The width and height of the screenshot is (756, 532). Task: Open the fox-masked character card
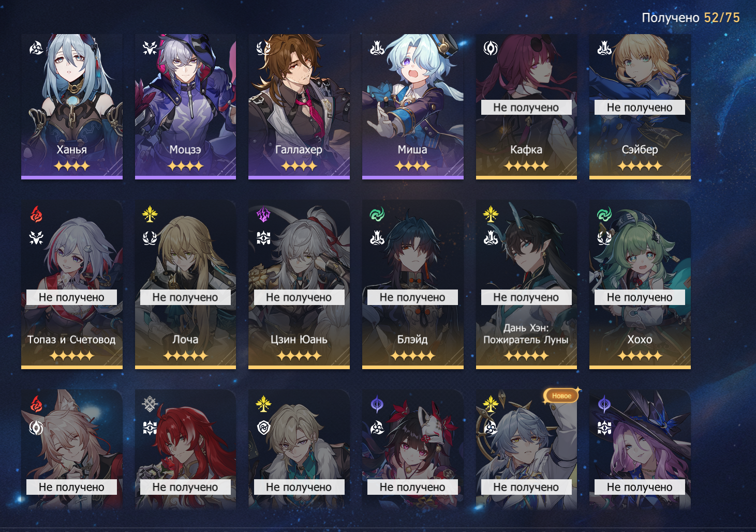[x=412, y=449]
